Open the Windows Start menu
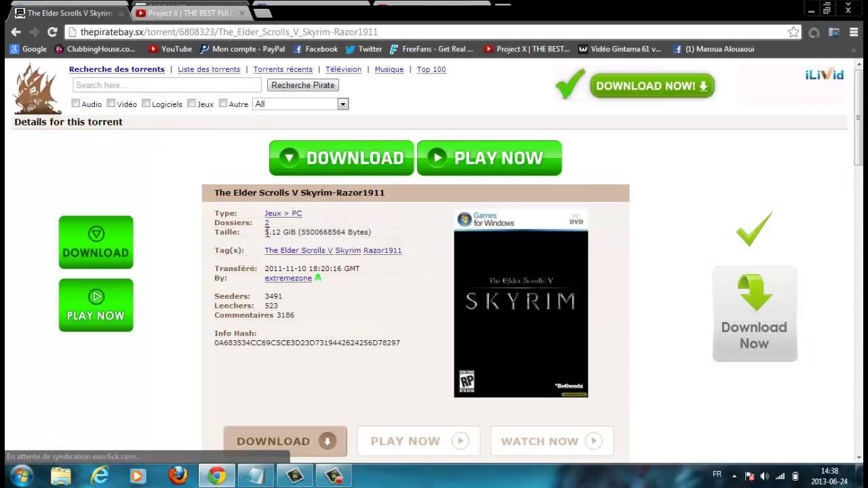 click(x=22, y=476)
